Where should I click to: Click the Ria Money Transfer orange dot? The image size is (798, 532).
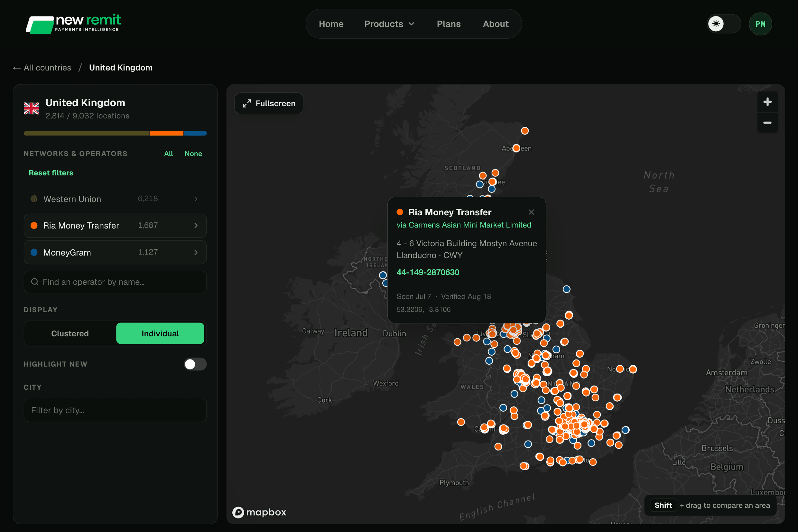pos(34,226)
